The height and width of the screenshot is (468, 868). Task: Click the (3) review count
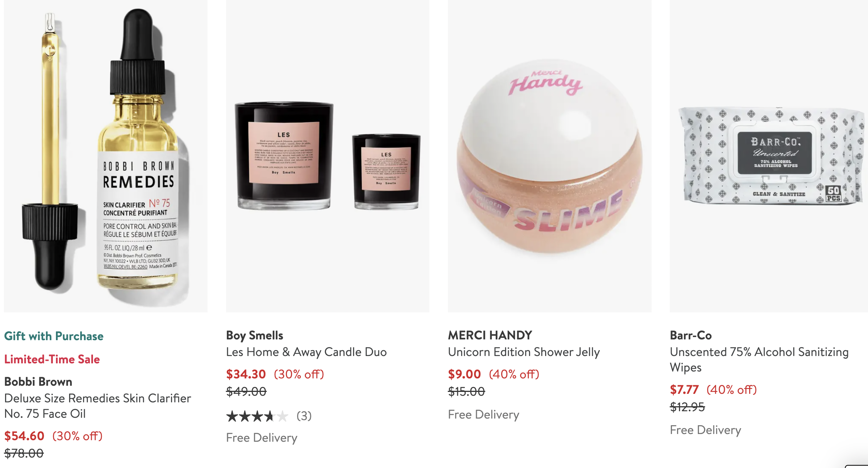click(304, 416)
